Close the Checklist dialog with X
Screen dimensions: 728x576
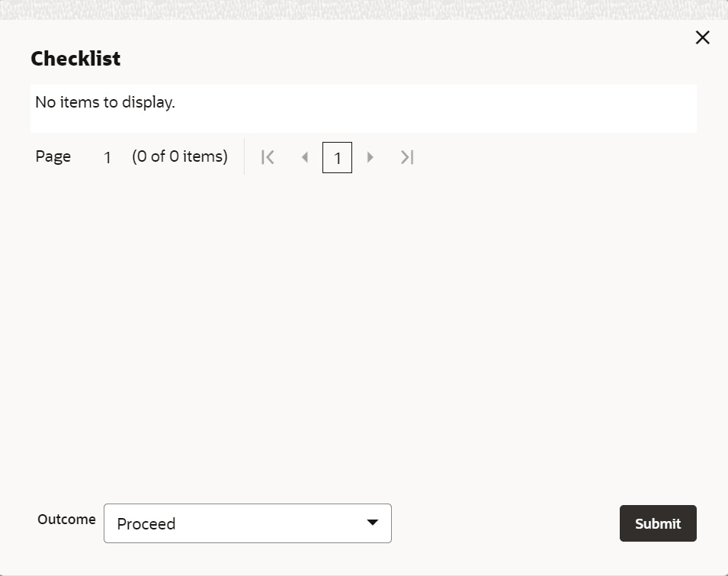click(702, 37)
